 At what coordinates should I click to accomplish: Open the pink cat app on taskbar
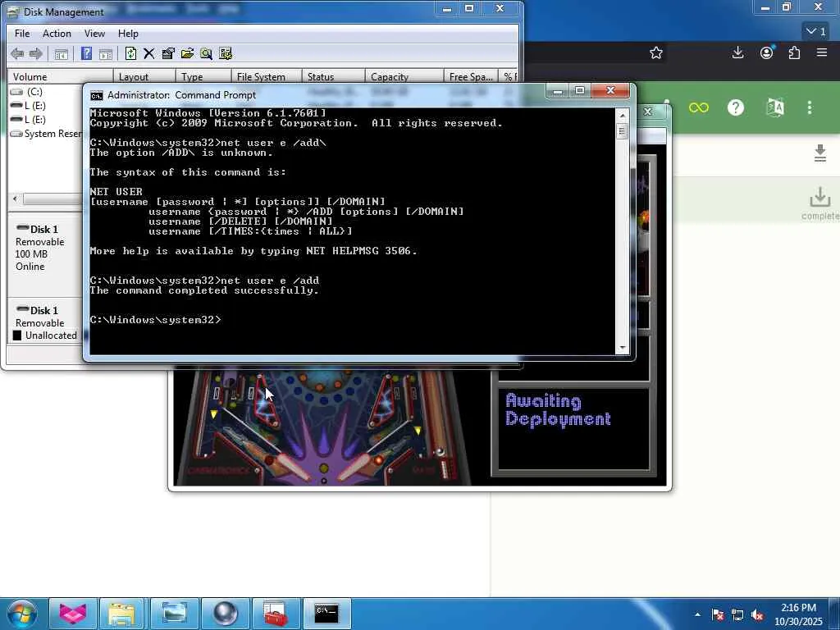[73, 614]
